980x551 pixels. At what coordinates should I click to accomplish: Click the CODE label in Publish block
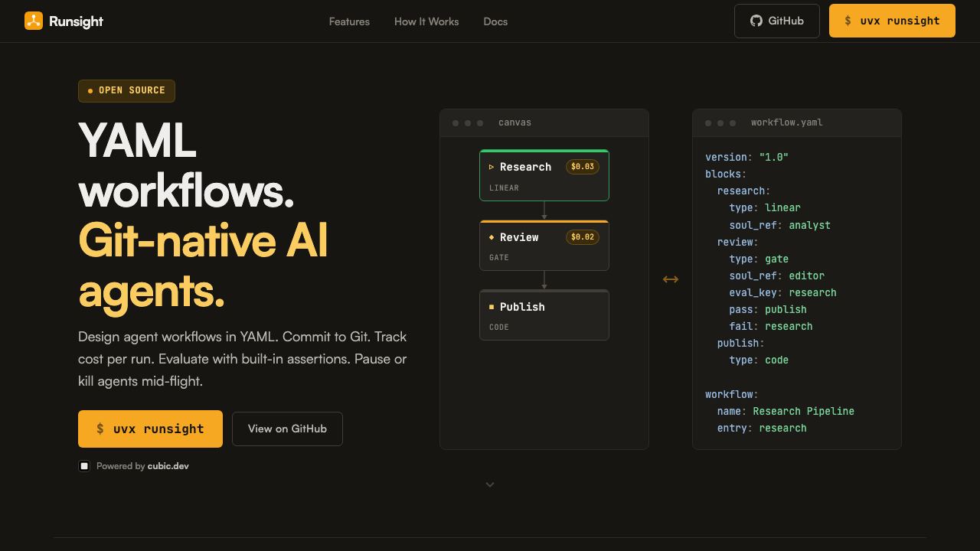pos(499,327)
